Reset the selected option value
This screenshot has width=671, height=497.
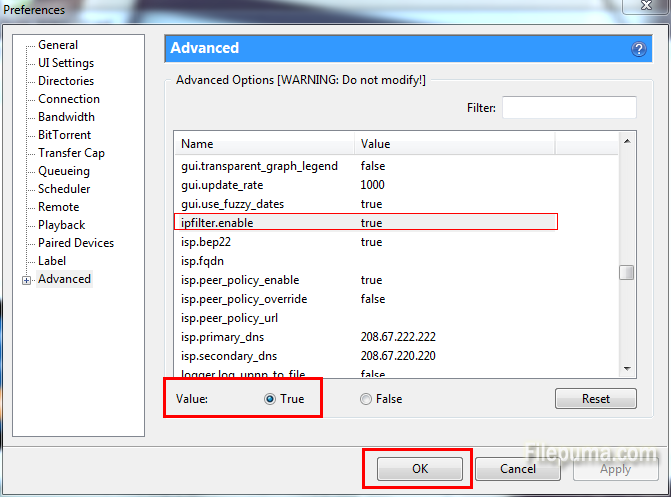[x=595, y=399]
